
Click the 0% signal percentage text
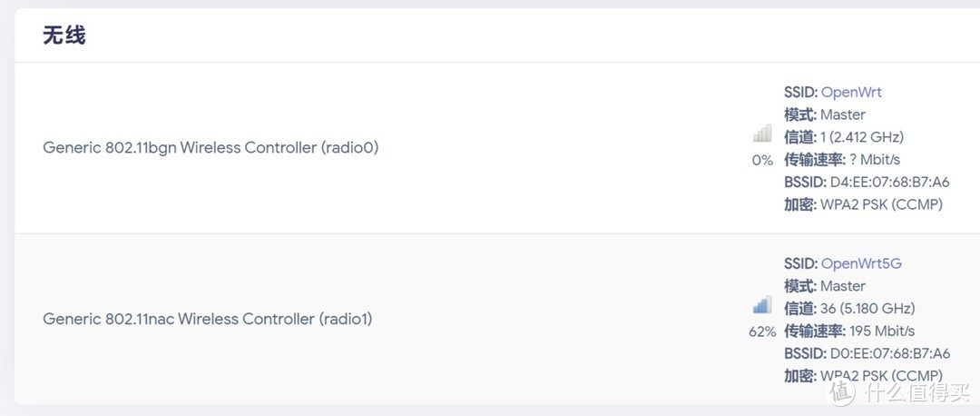coord(762,160)
